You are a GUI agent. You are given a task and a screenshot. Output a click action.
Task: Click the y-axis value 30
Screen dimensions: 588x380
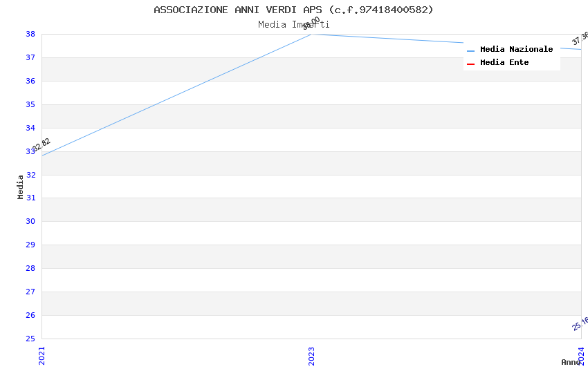point(30,221)
